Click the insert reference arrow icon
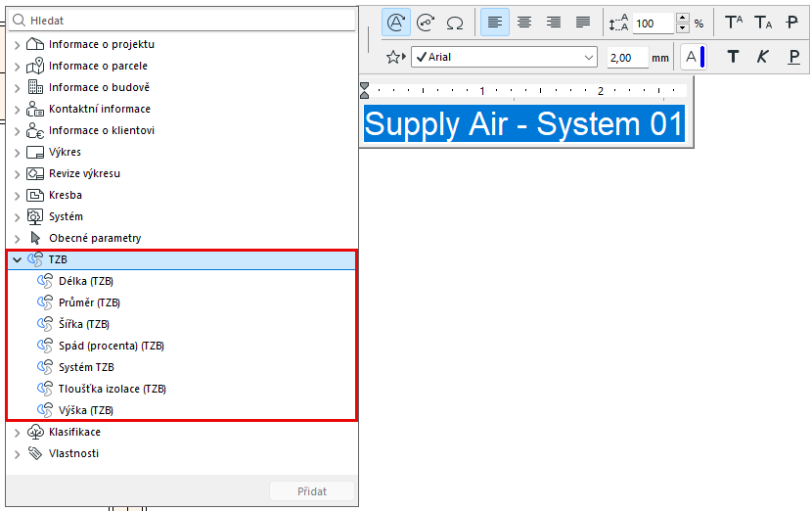 426,23
